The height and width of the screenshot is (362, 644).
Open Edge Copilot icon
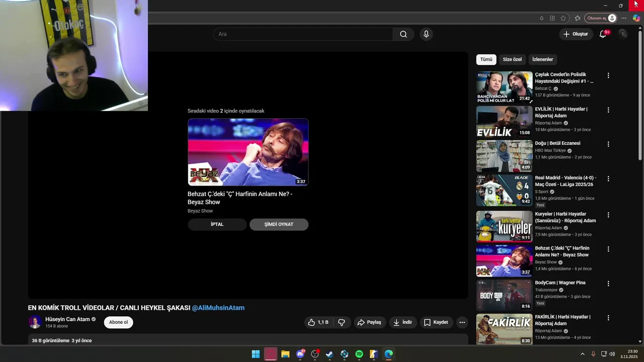tap(636, 18)
